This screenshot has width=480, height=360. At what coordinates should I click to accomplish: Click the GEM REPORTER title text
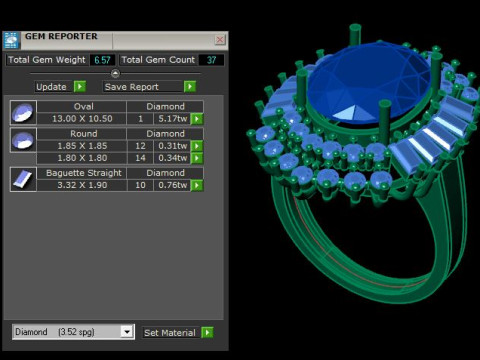(61, 36)
